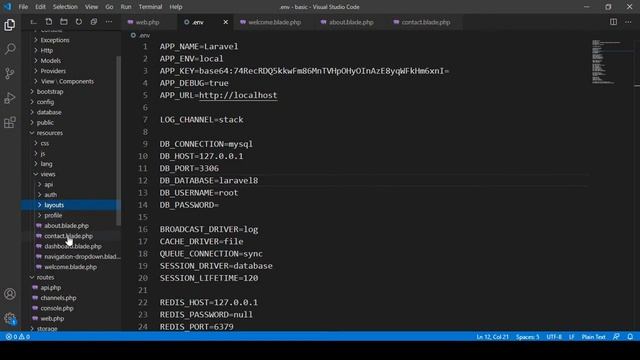Open the Terminal menu

tap(150, 7)
